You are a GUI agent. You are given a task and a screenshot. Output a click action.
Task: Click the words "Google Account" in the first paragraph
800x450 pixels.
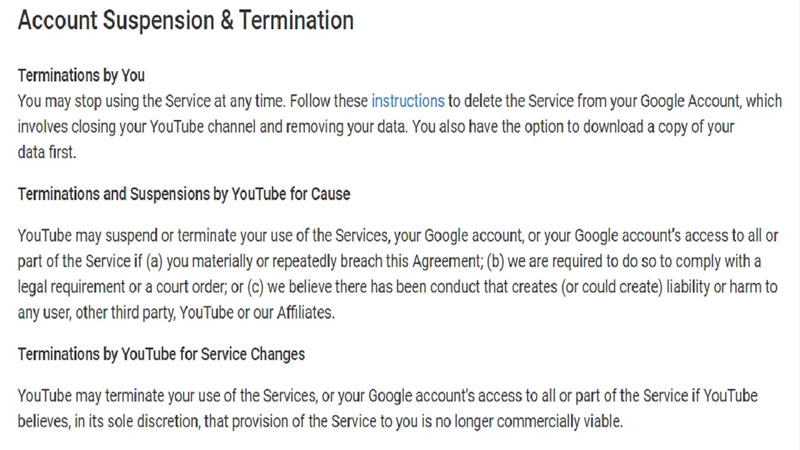689,101
